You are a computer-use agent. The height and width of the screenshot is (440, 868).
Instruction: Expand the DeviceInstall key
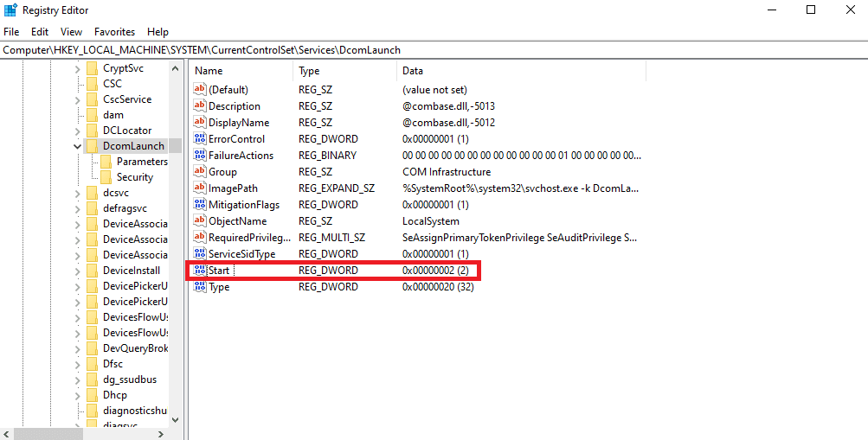tap(77, 271)
